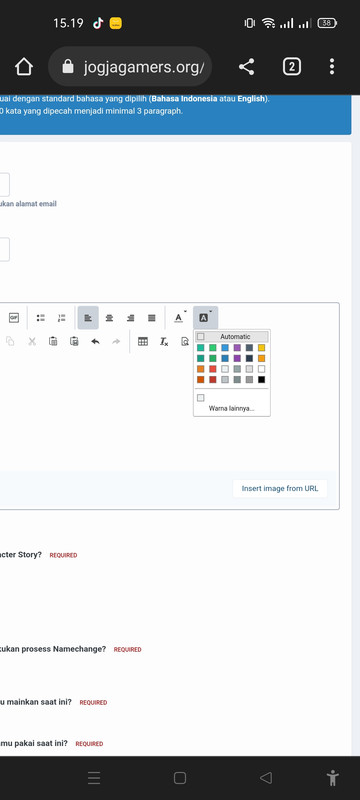Screen dimensions: 360x800
Task: Tap the accessibility shortcut icon
Action: pos(332,778)
